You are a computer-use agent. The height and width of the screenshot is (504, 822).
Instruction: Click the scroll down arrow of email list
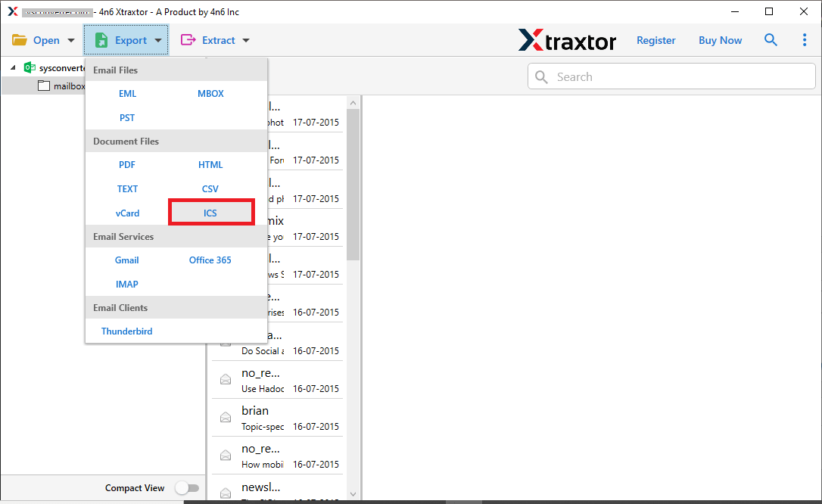[353, 494]
